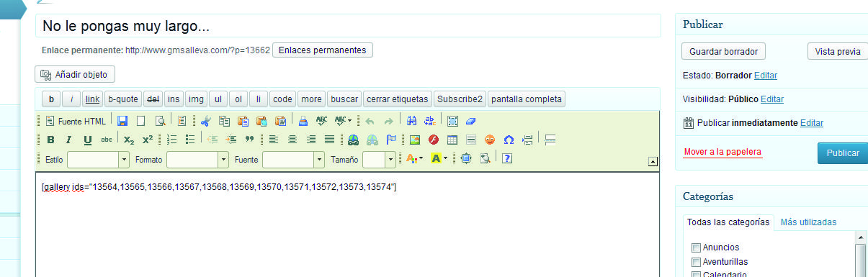The height and width of the screenshot is (277, 868).
Task: Click the Paste clipboard icon
Action: click(x=243, y=121)
